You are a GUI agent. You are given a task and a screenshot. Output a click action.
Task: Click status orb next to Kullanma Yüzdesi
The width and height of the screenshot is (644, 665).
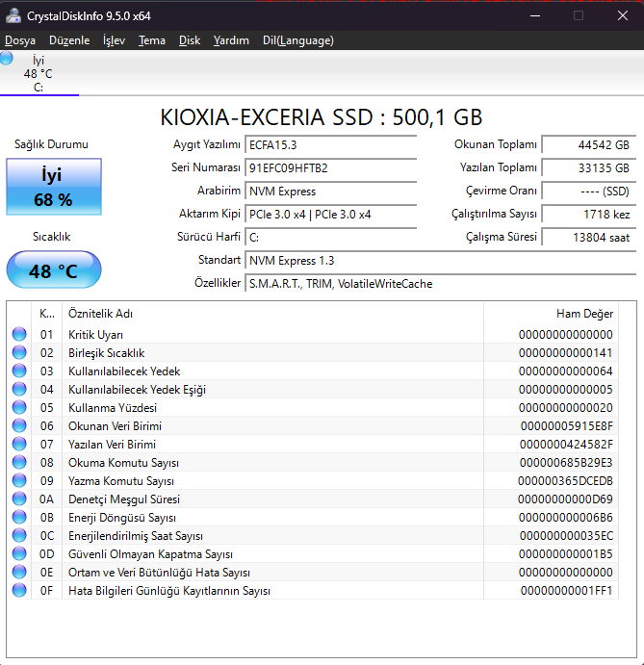(19, 408)
